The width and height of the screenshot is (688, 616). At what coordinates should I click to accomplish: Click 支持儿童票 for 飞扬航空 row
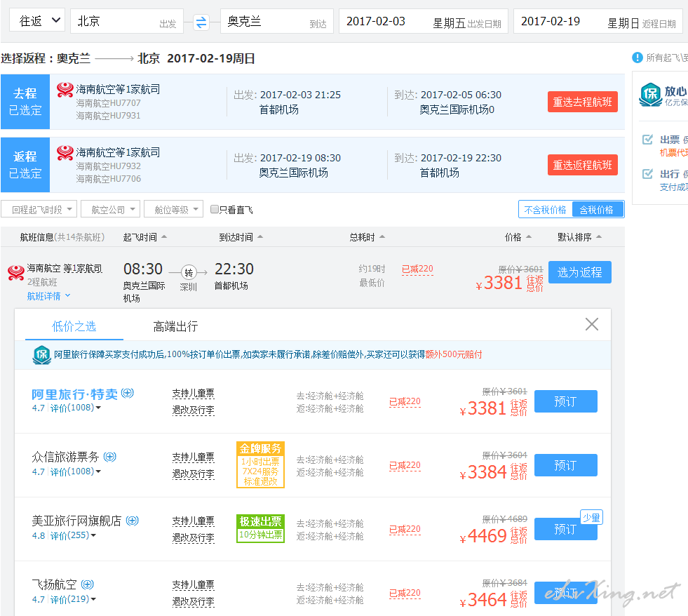(x=193, y=585)
